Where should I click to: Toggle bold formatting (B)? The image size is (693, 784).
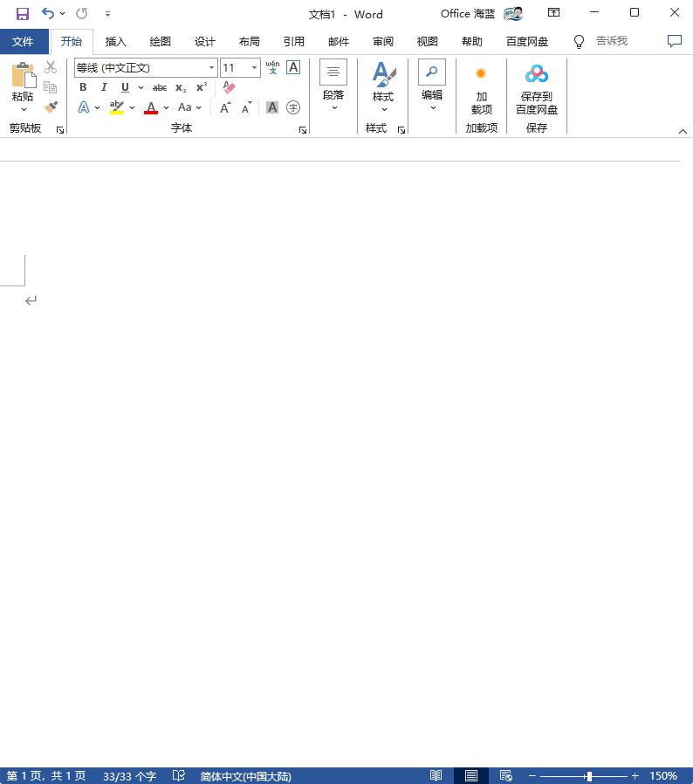(83, 87)
